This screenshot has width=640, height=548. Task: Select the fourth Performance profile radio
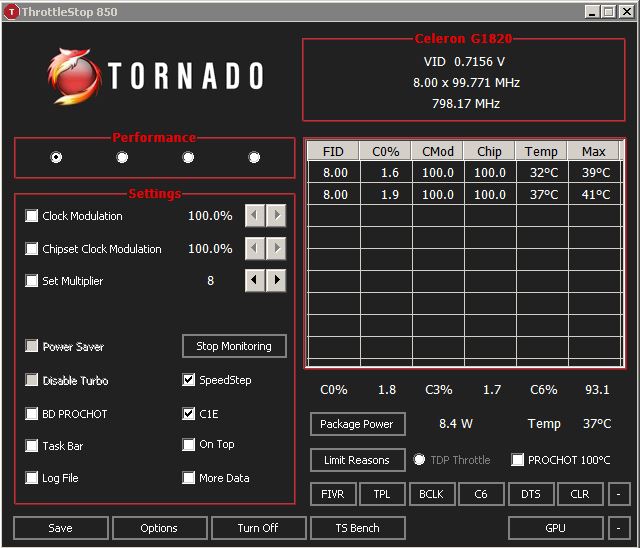point(254,157)
